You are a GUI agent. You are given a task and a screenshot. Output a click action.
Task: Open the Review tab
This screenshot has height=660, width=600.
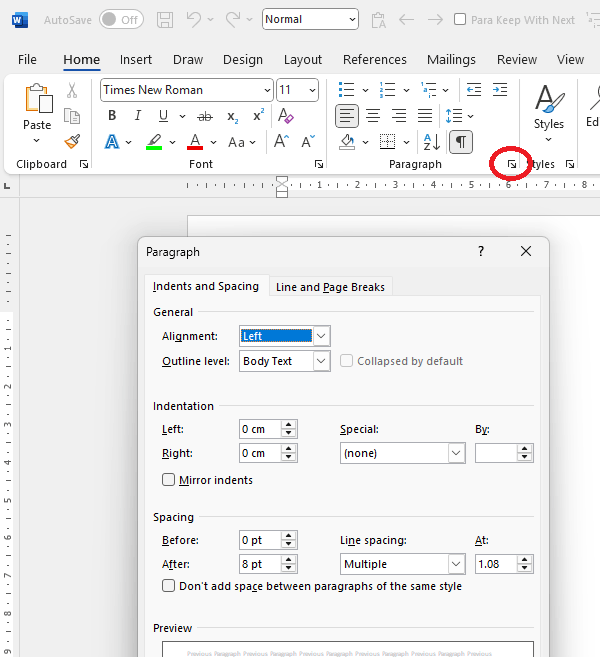[x=517, y=60]
